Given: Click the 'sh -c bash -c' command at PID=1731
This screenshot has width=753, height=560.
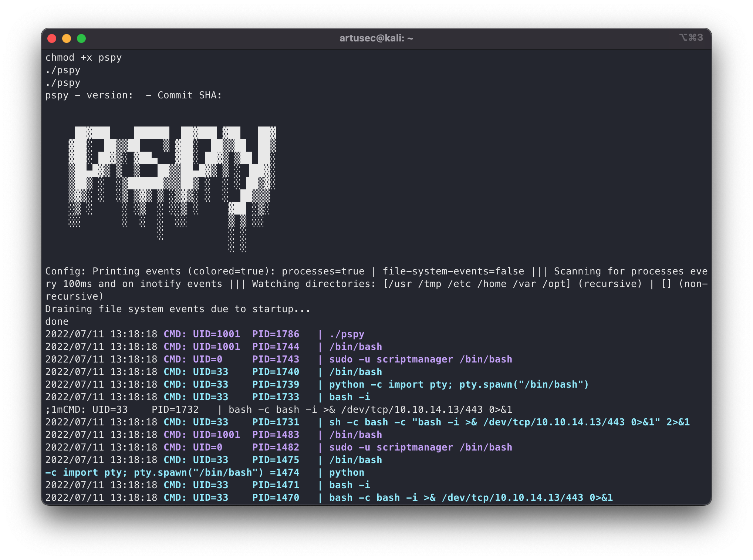Looking at the screenshot, I should click(509, 422).
